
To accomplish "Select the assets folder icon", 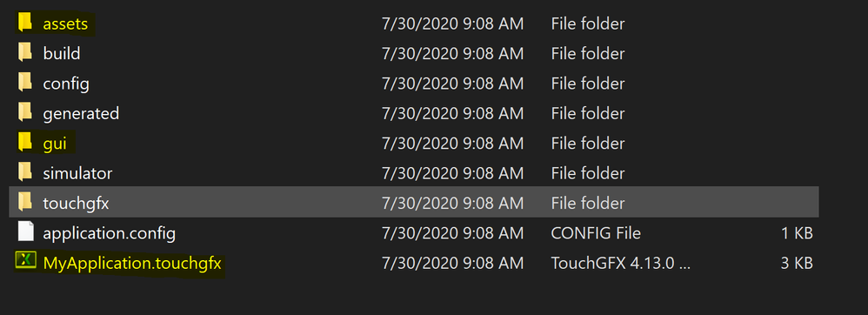I will click(25, 23).
